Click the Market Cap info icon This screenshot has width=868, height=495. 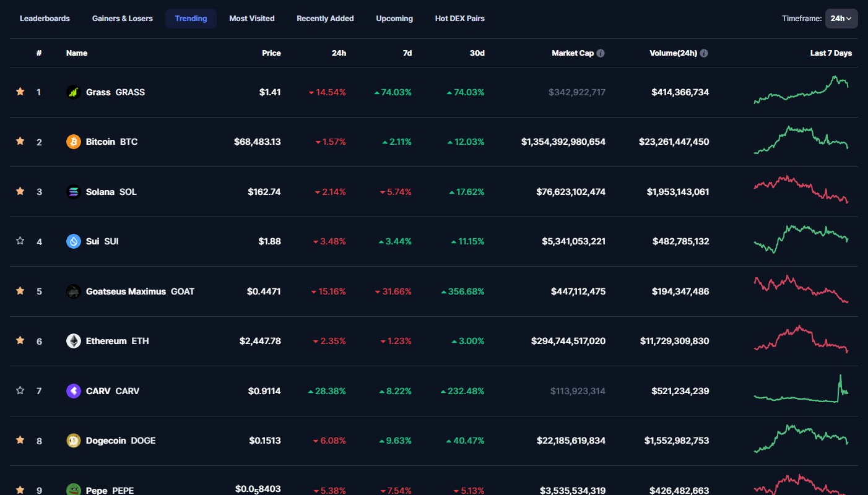601,53
